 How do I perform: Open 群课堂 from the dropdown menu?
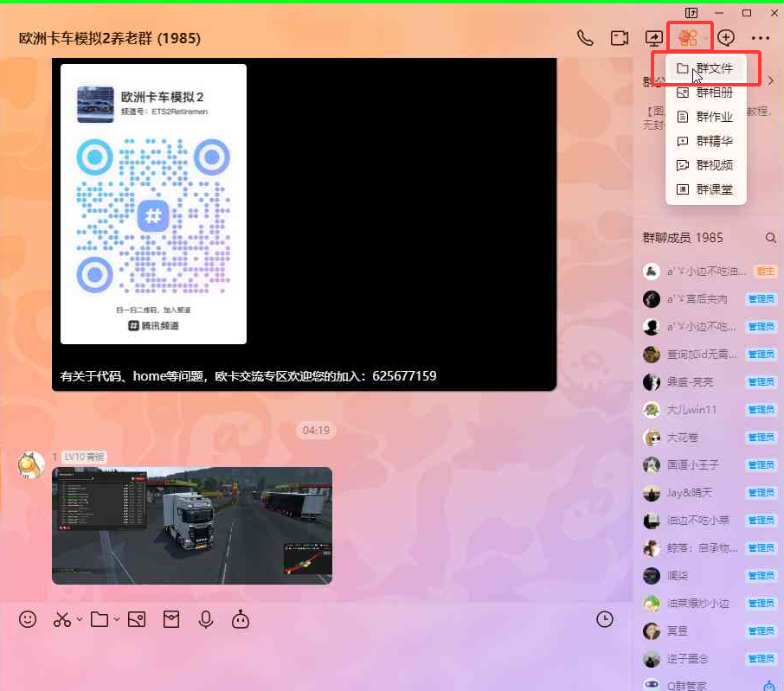(x=705, y=189)
